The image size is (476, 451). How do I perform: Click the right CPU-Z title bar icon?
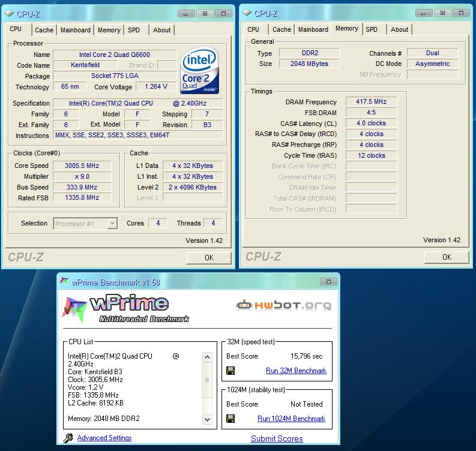tap(247, 13)
